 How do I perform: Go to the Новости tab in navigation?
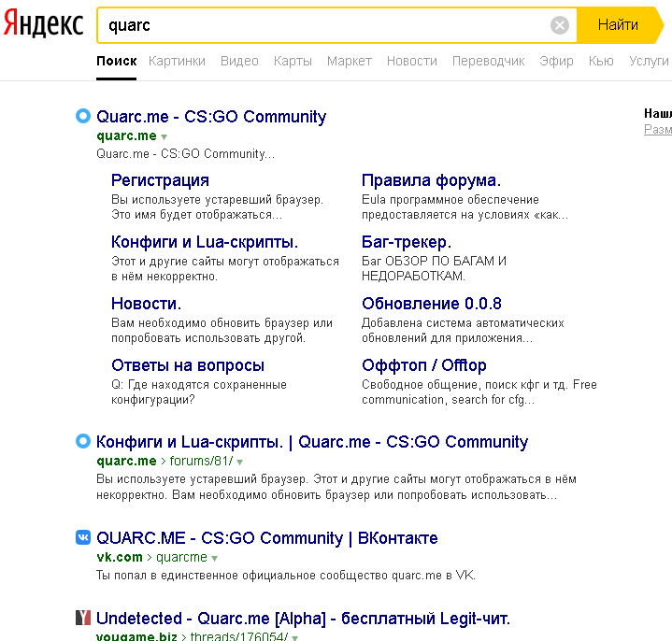(412, 62)
